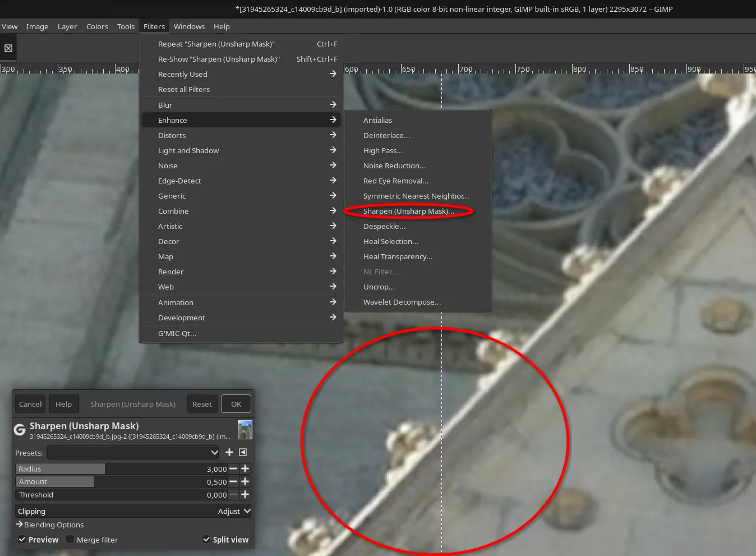Increase Radius value with the plus button

coord(245,468)
